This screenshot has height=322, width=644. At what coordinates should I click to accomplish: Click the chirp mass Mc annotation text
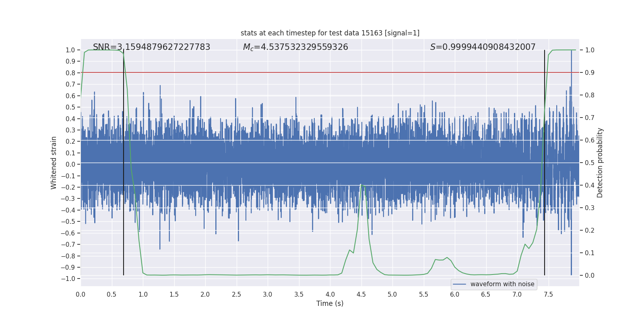[295, 47]
